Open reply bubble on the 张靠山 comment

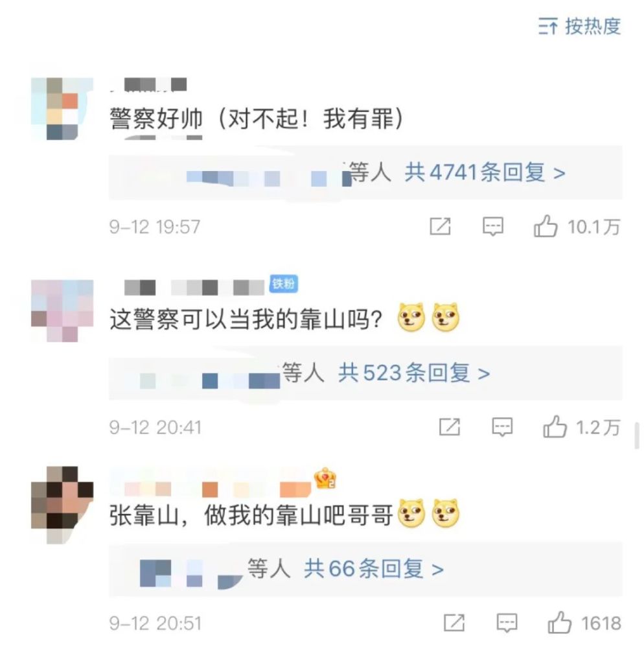pyautogui.click(x=507, y=623)
